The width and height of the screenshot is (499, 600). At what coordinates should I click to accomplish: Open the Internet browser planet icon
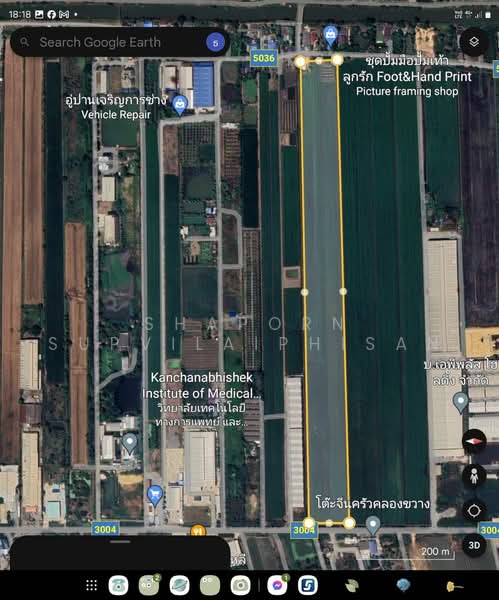[179, 585]
